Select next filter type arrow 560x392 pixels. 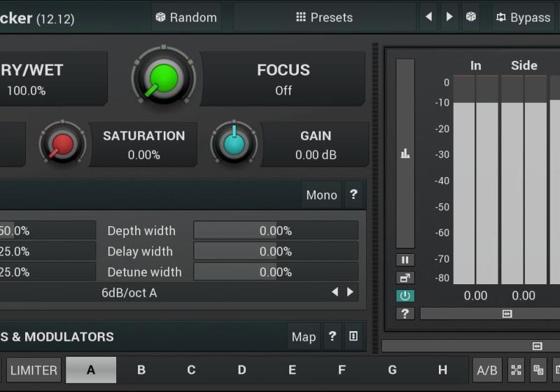[351, 292]
